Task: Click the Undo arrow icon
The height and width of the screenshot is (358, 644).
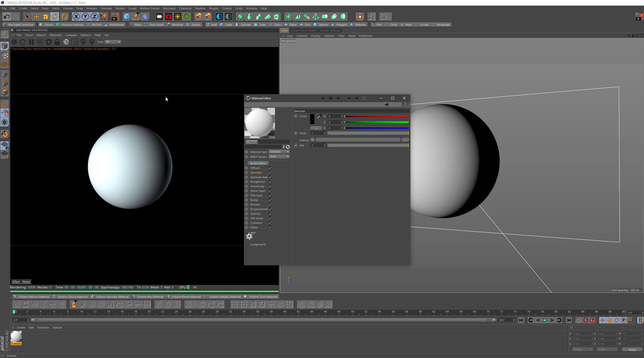Action: pos(7,17)
